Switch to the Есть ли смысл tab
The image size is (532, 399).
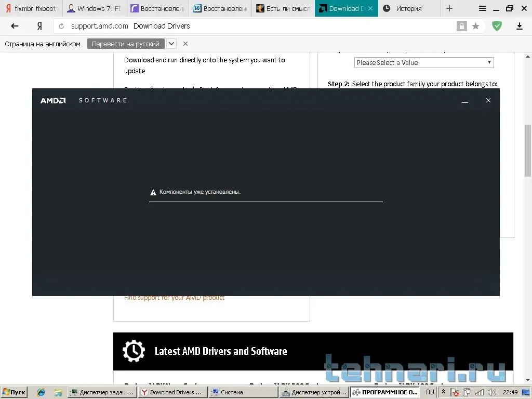tap(283, 8)
